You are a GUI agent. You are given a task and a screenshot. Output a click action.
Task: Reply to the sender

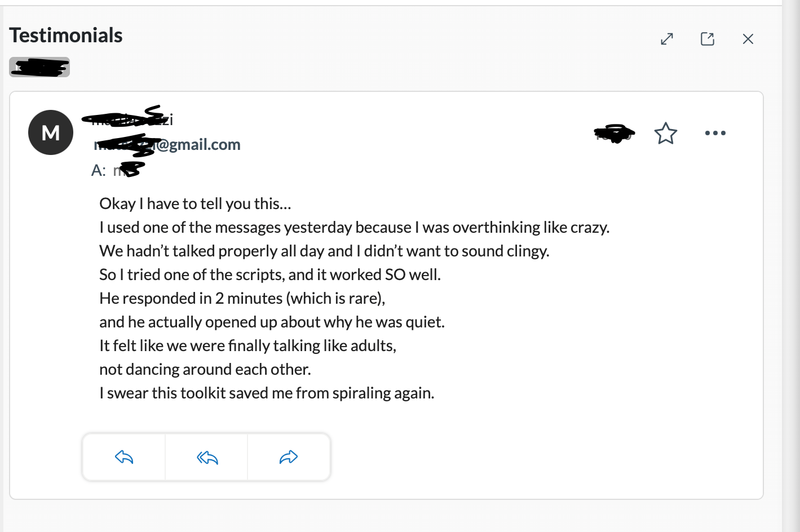(124, 457)
